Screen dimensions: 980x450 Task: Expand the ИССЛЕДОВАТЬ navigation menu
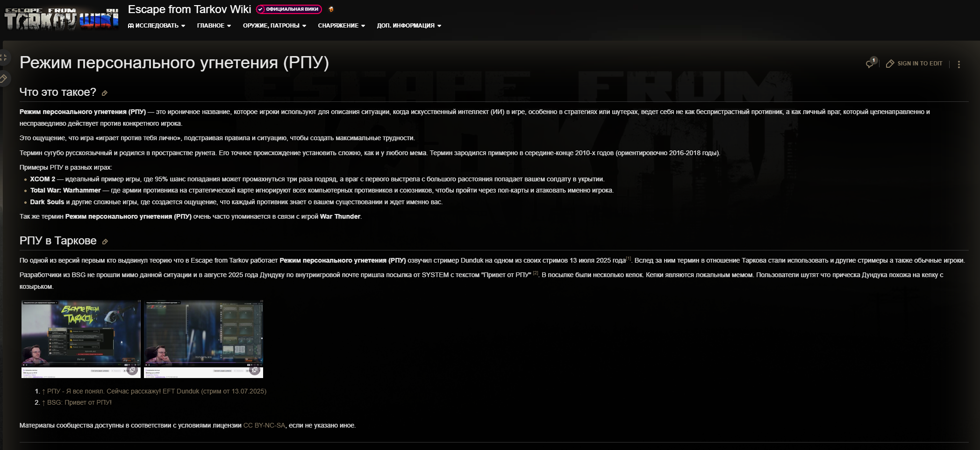pos(157,26)
